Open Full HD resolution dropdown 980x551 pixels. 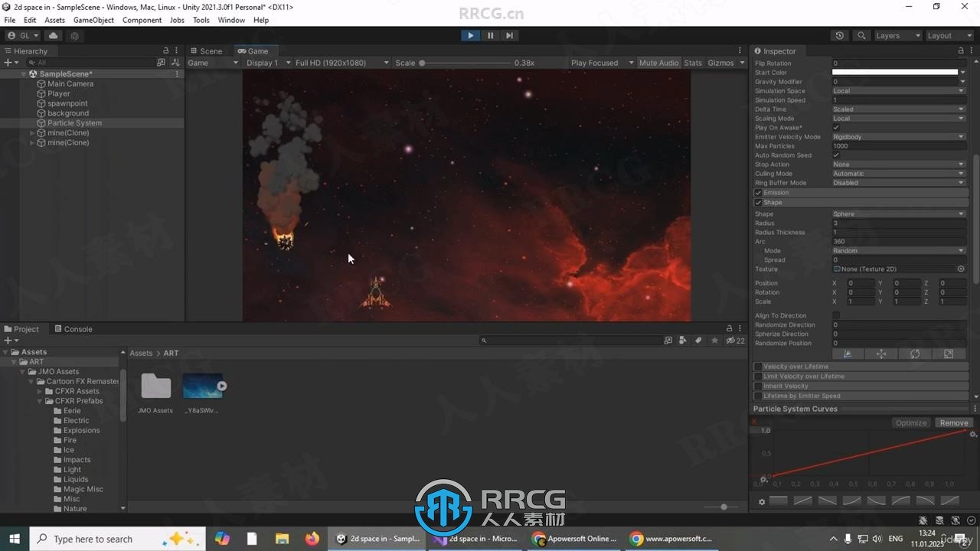[x=342, y=63]
